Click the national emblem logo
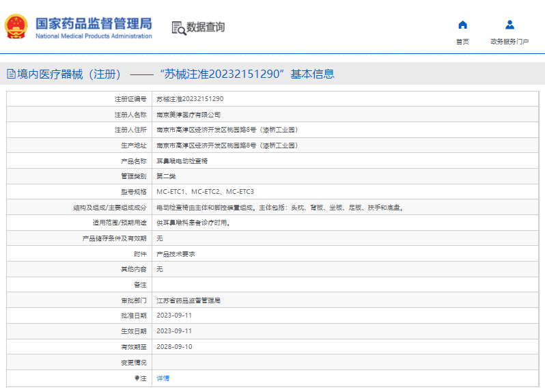The width and height of the screenshot is (545, 392). [16, 27]
